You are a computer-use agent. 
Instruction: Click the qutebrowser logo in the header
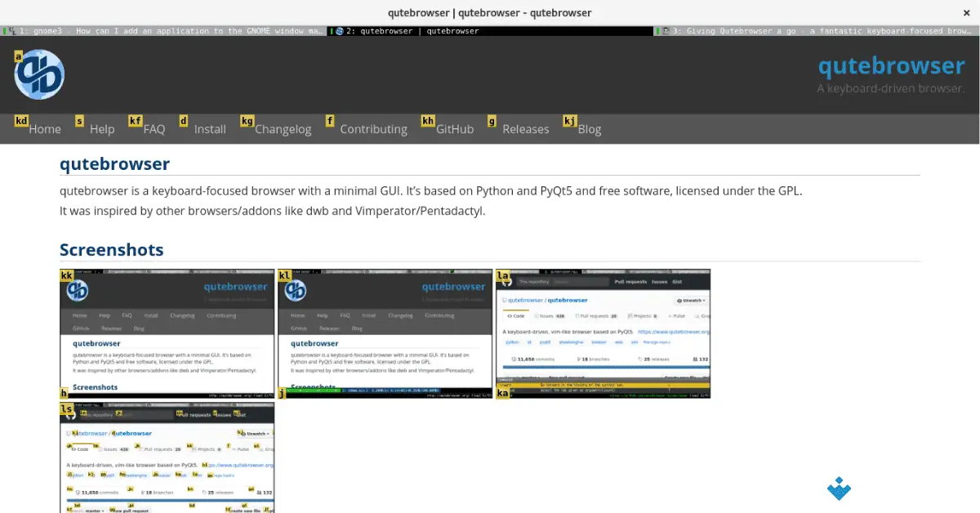pyautogui.click(x=39, y=74)
